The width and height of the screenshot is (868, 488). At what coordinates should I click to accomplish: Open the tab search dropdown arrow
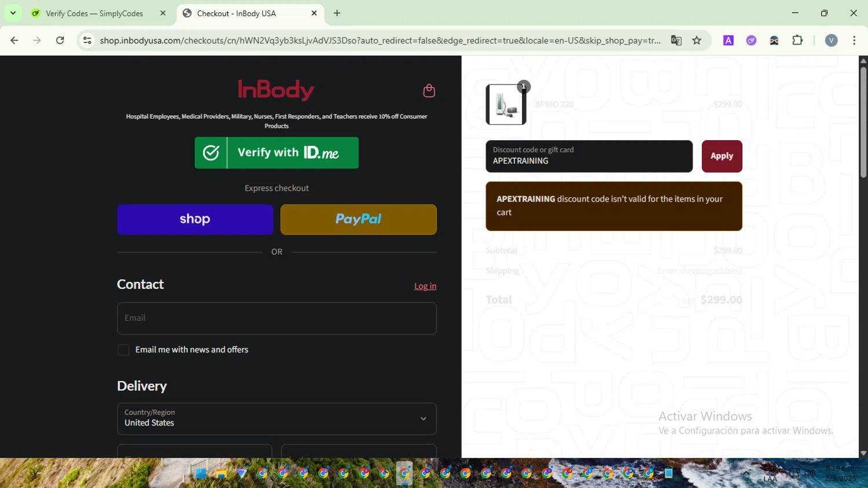coord(13,13)
